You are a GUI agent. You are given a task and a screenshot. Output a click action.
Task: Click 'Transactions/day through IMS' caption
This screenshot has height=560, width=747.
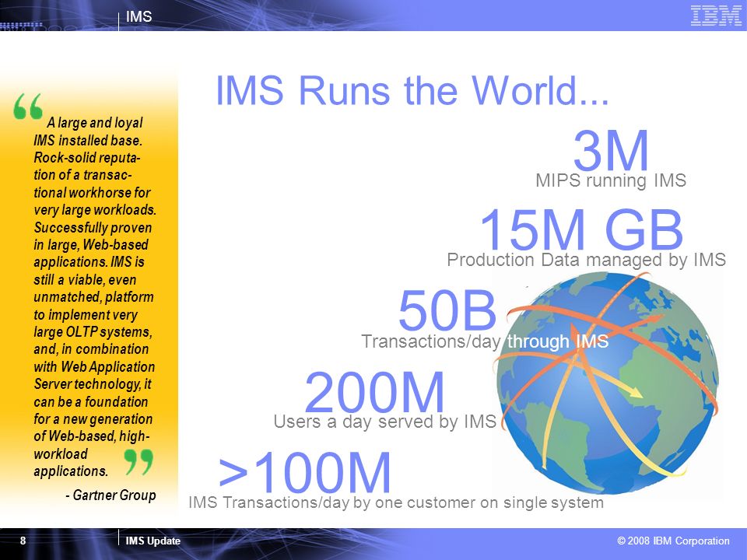[x=485, y=341]
